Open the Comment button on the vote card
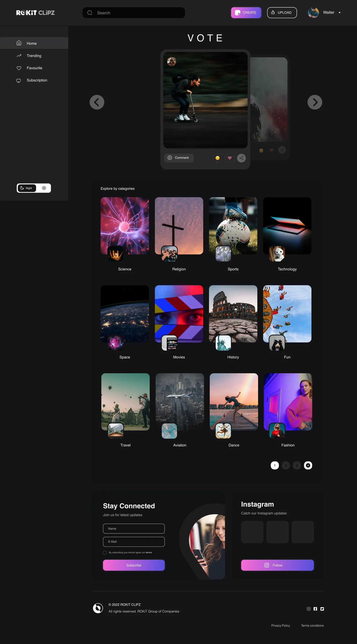The height and width of the screenshot is (644, 357). [x=179, y=158]
